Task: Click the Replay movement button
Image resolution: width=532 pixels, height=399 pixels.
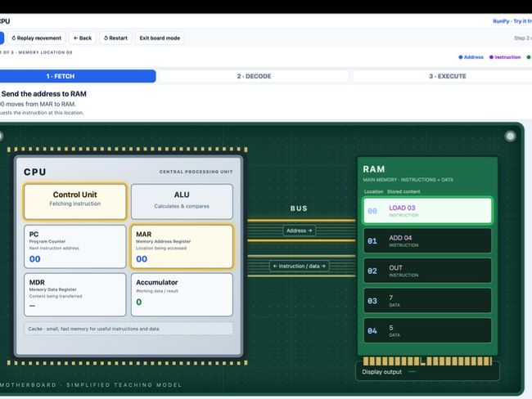Action: 37,38
